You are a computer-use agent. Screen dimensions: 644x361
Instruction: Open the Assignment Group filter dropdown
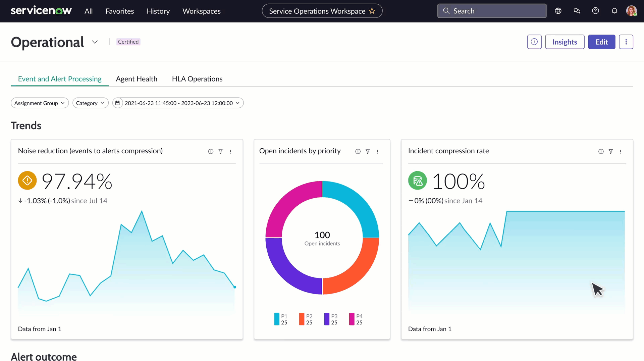click(40, 103)
